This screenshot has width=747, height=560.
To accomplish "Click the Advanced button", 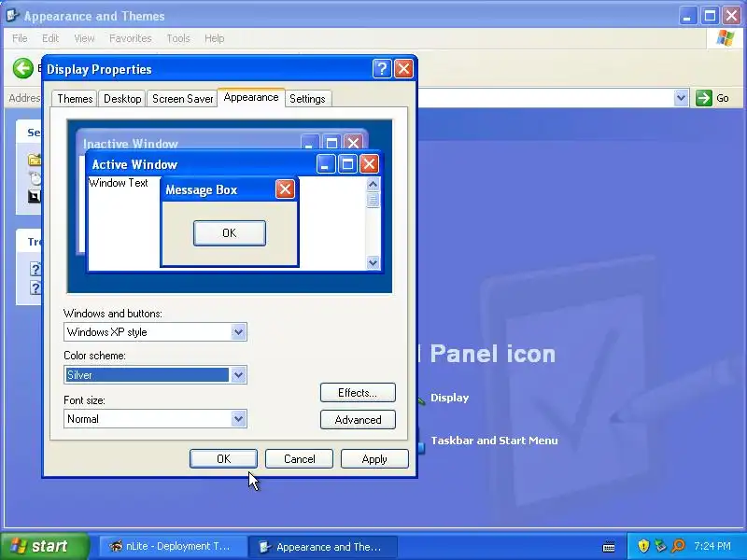I will [x=358, y=419].
